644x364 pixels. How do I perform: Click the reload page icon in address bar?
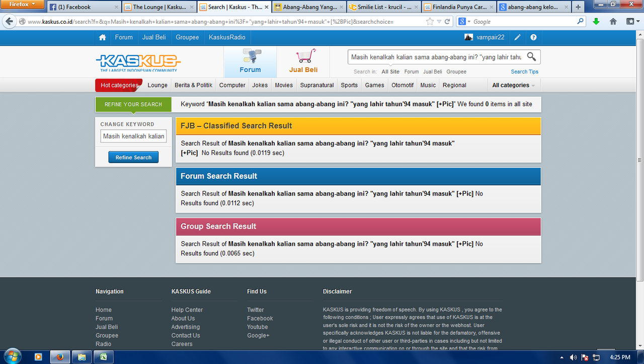(x=447, y=22)
